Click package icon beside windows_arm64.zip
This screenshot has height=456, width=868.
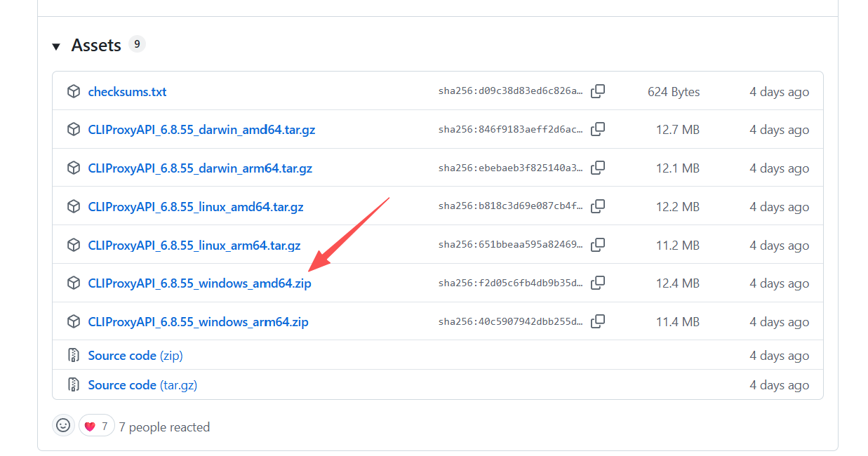click(74, 321)
